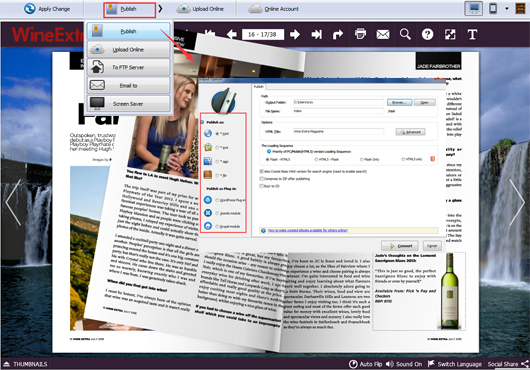Screen dimensions: 530x370
Task: Select HTML5 only loading sequence
Action: coord(403,159)
